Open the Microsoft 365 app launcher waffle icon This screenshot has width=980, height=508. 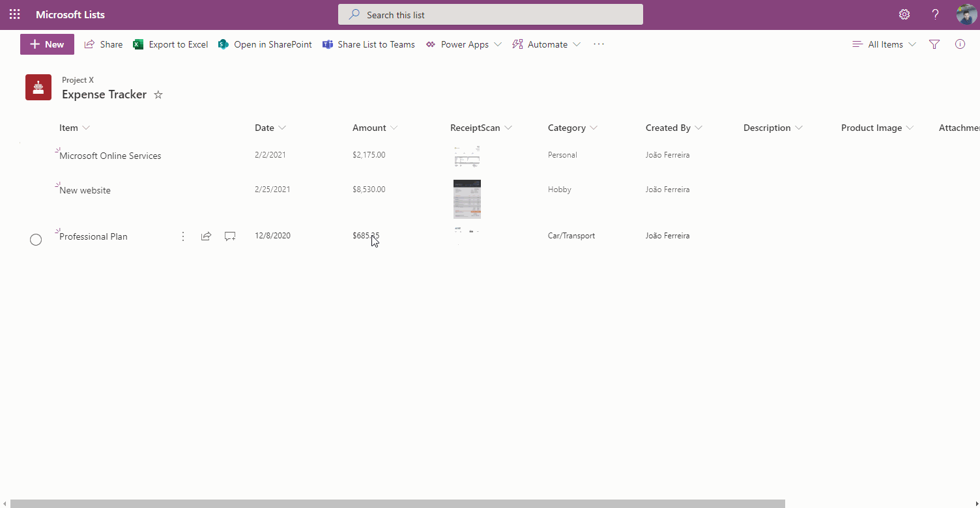(x=14, y=14)
